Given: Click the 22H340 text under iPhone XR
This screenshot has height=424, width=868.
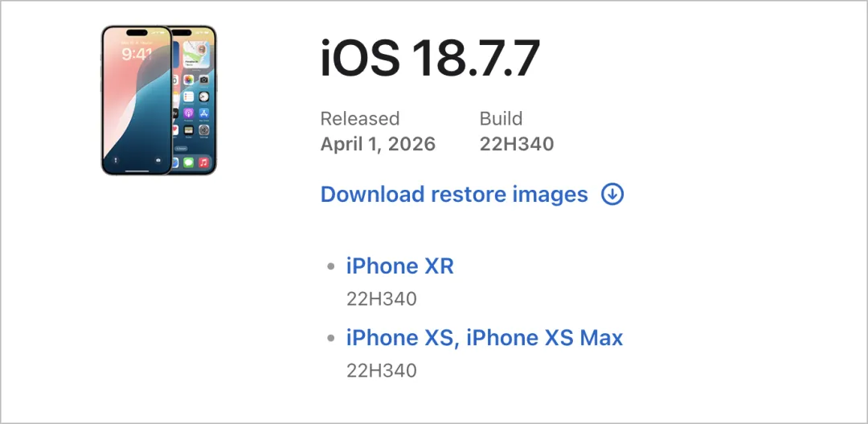Looking at the screenshot, I should (x=381, y=299).
